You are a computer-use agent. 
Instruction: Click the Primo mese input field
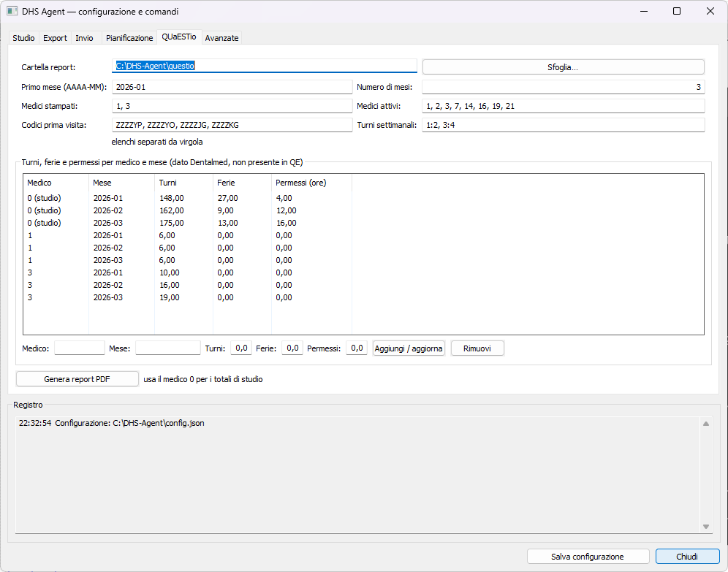click(232, 87)
